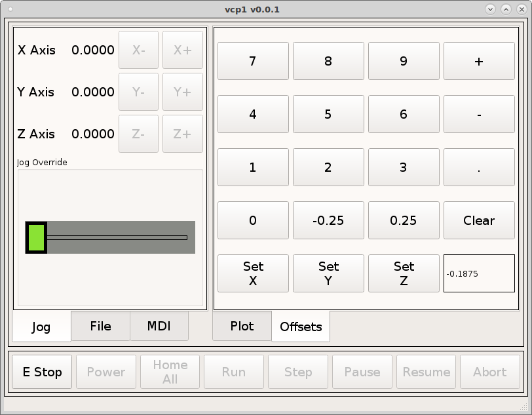
Task: Click the offset field showing -0.1875
Action: [x=479, y=273]
